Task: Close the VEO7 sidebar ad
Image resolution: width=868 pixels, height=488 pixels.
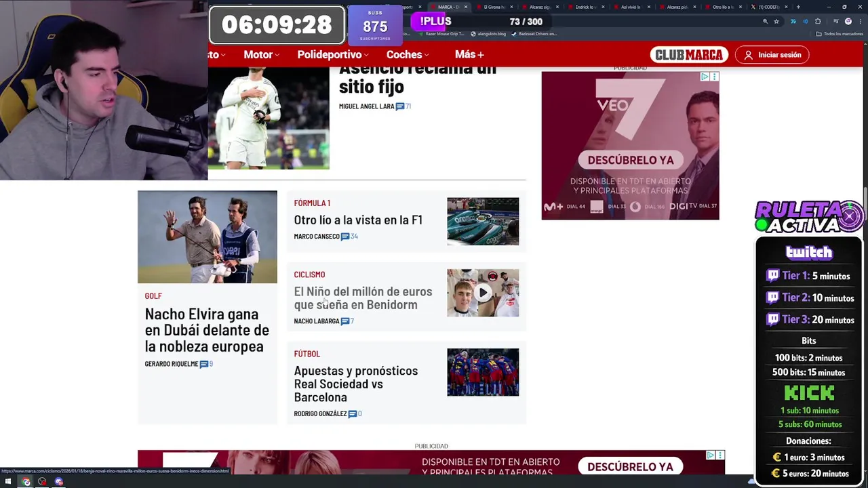Action: point(714,77)
